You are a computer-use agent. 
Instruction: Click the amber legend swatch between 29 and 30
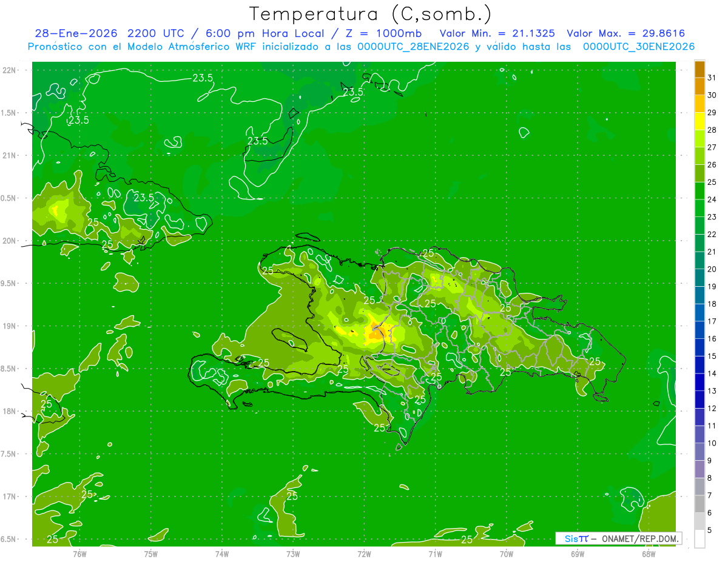699,104
